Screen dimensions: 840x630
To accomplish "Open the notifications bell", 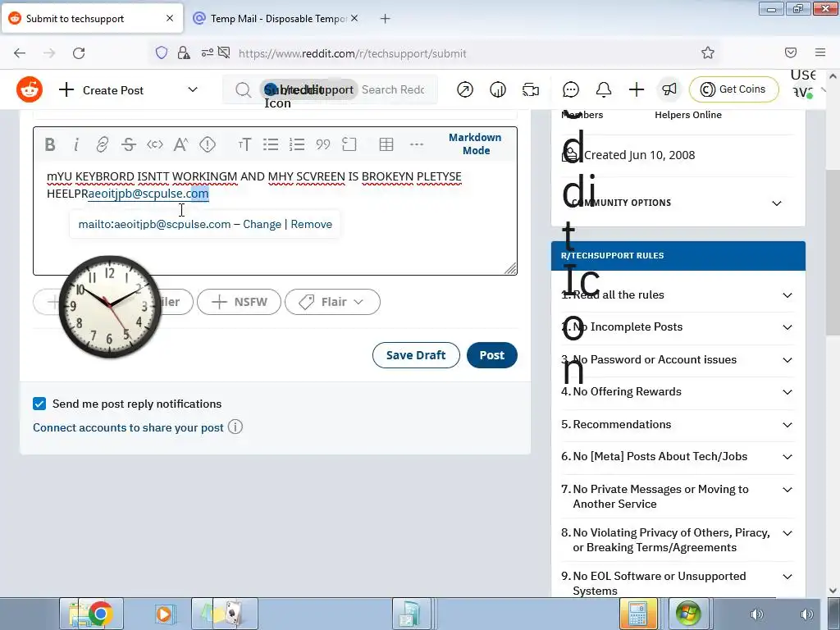I will click(604, 89).
